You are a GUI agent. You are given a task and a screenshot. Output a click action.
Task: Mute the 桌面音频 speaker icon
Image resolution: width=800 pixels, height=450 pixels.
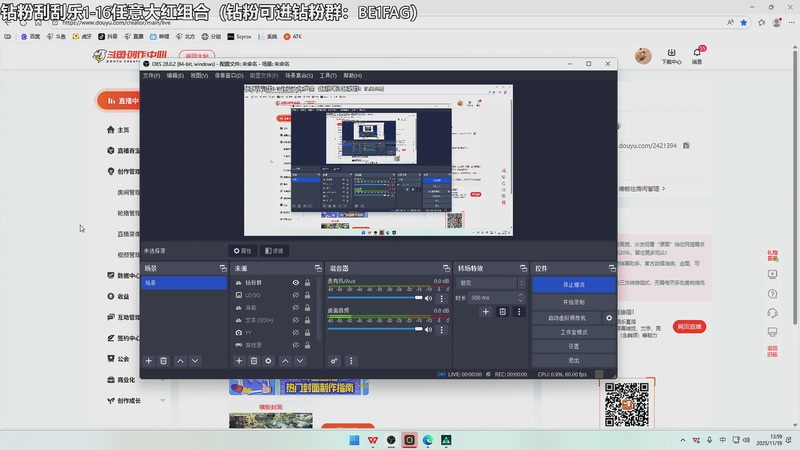tap(429, 330)
